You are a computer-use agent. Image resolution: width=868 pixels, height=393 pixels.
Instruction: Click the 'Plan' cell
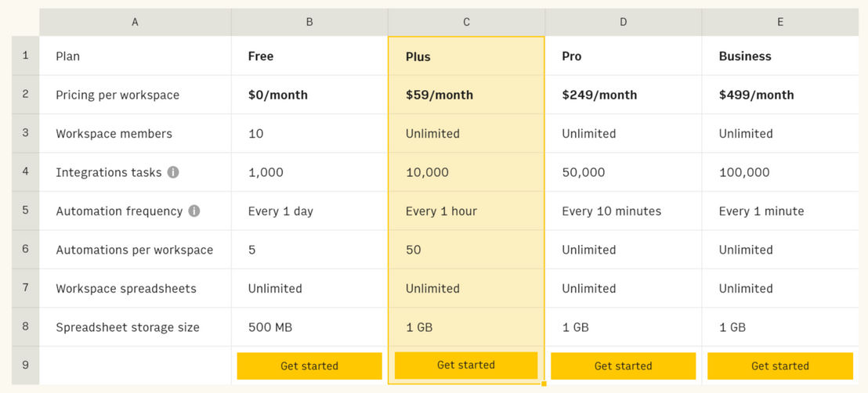pyautogui.click(x=135, y=56)
